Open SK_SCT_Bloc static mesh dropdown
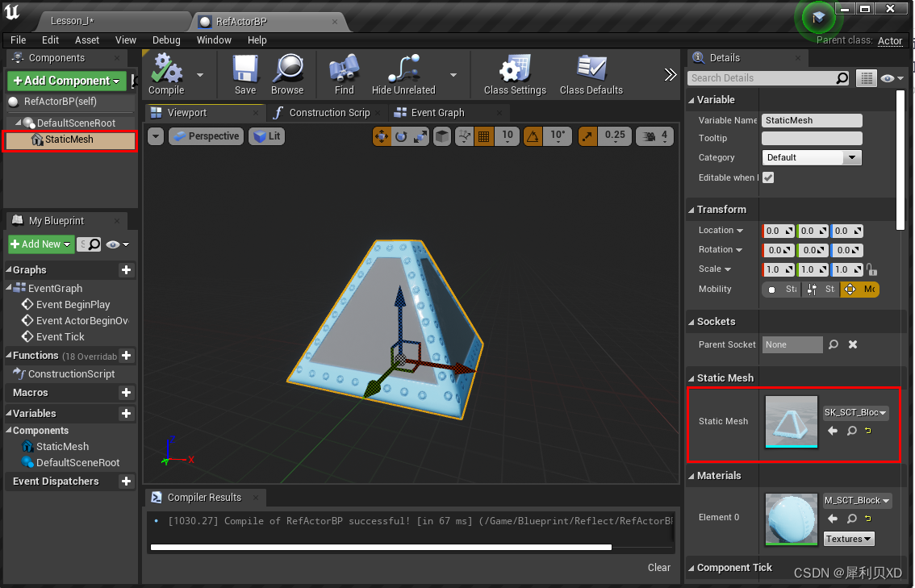 pos(855,412)
